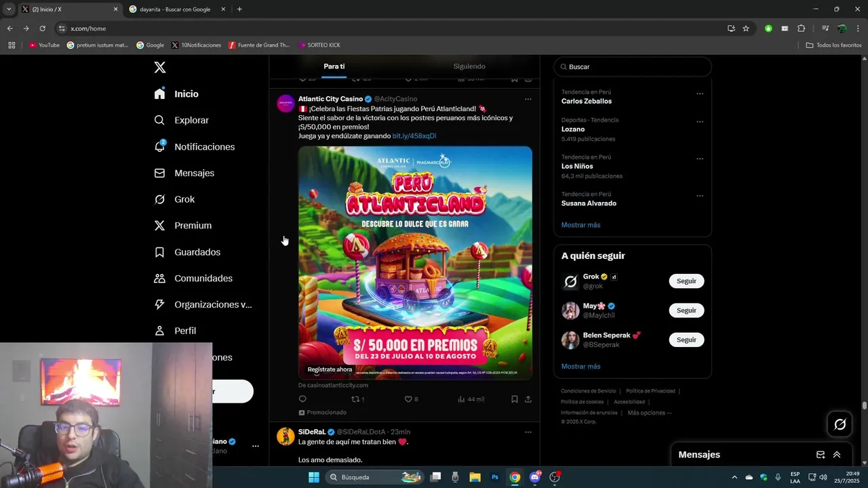Click the Buscar search field on X

633,66
